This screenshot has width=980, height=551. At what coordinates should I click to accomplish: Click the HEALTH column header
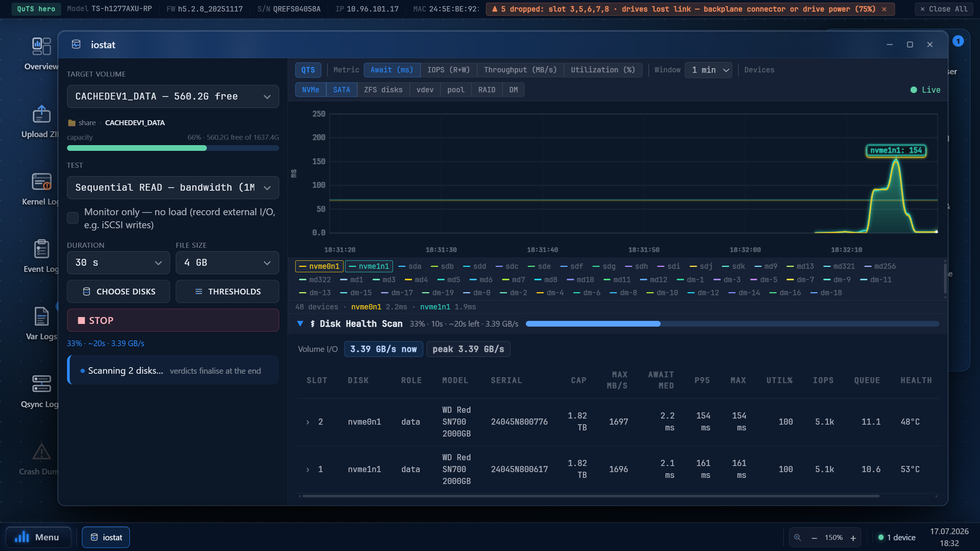pyautogui.click(x=916, y=380)
